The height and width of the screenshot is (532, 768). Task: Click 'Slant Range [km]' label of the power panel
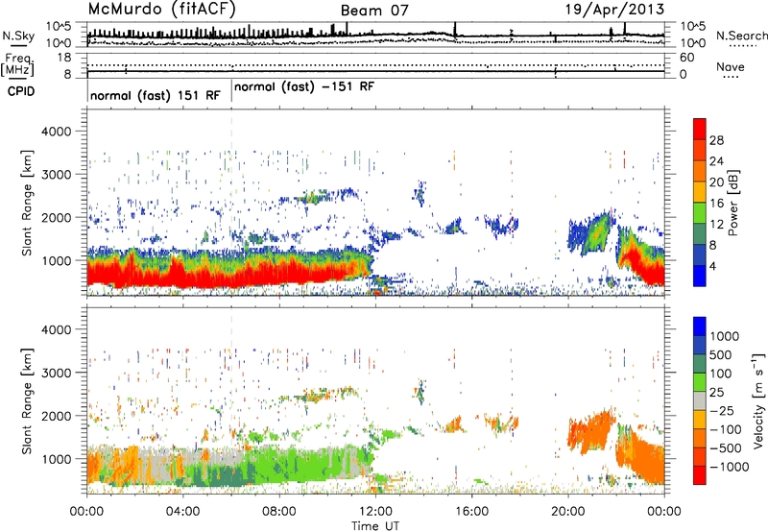[27, 203]
